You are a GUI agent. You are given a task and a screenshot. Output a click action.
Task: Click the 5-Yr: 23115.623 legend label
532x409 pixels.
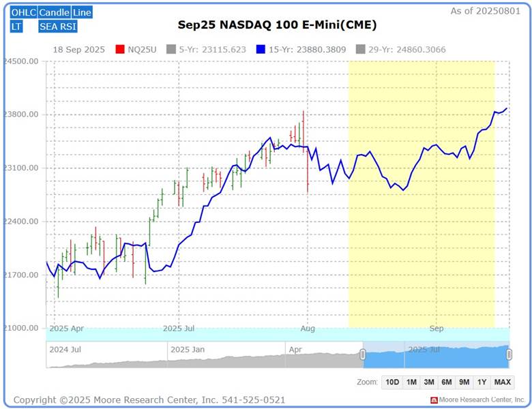point(212,50)
